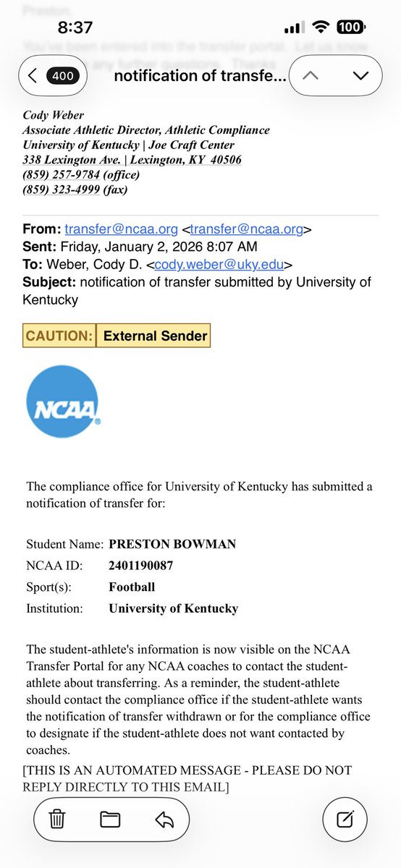Tap the reply arrow icon
Image resolution: width=401 pixels, height=868 pixels.
[165, 819]
